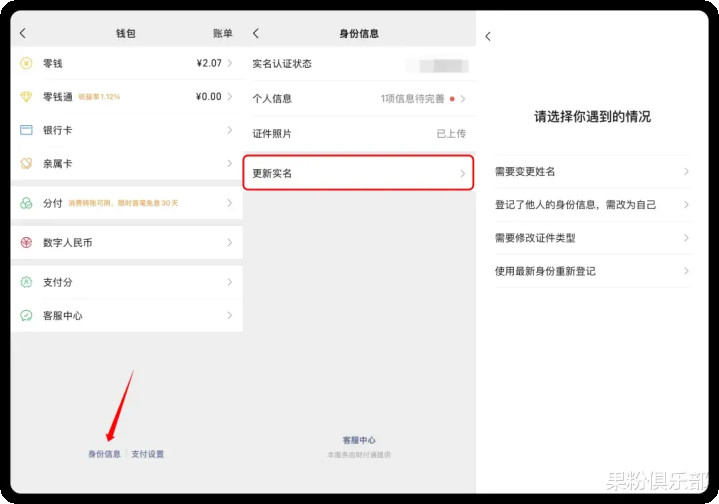Expand chevron of 登记了他人的身份信息 row

coord(686,205)
